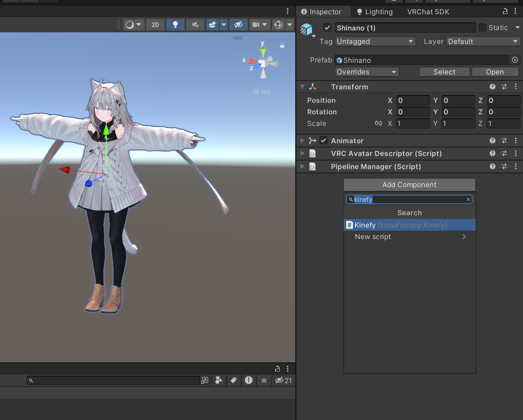
Task: Toggle scene audio mute icon
Action: click(195, 25)
